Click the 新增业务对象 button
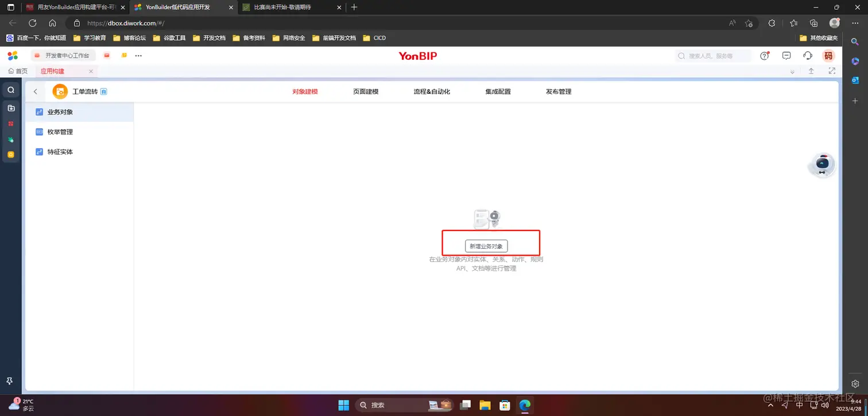Viewport: 868px width, 416px height. [x=487, y=245]
